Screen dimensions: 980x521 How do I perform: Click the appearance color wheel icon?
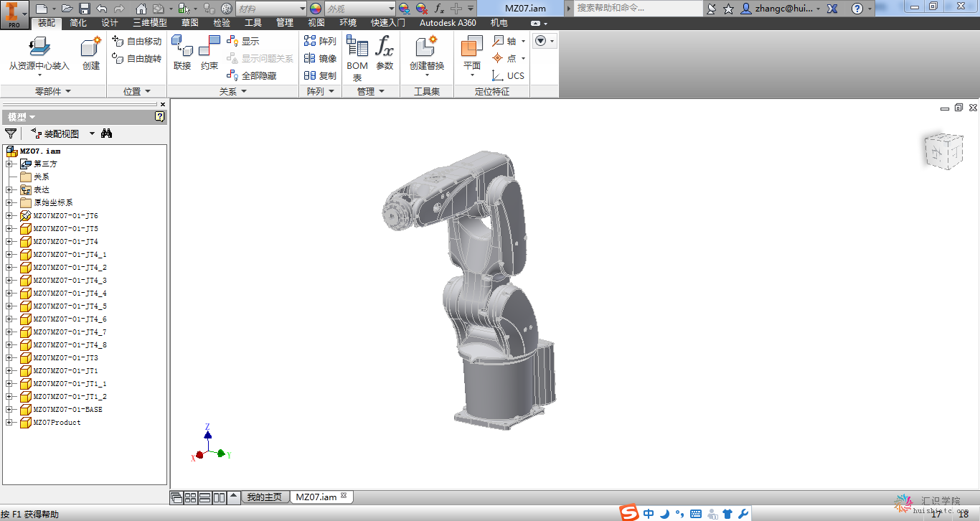[316, 9]
